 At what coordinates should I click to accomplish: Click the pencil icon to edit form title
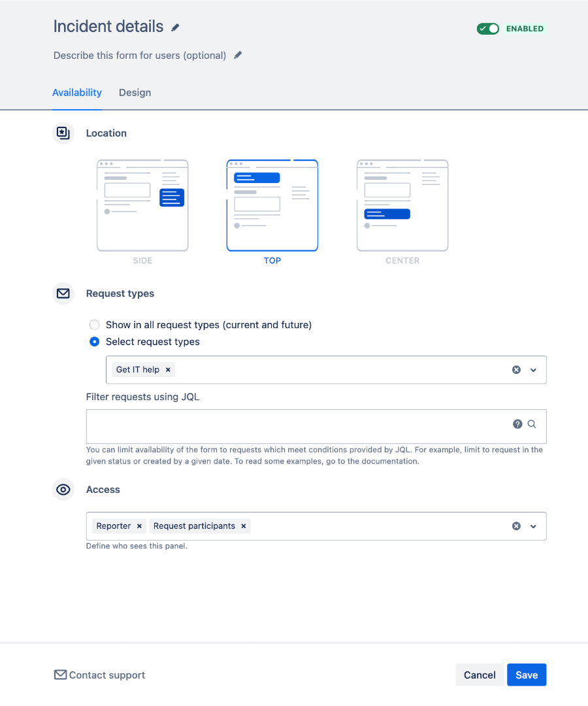[174, 26]
